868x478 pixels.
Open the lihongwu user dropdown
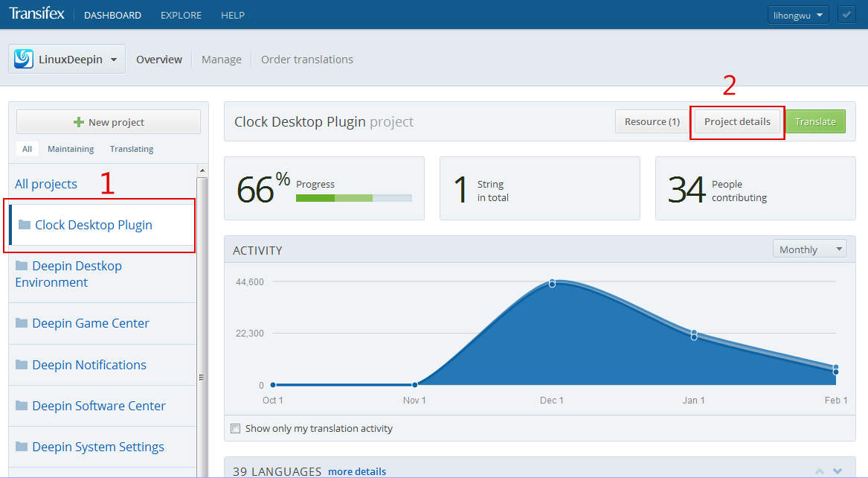[797, 15]
